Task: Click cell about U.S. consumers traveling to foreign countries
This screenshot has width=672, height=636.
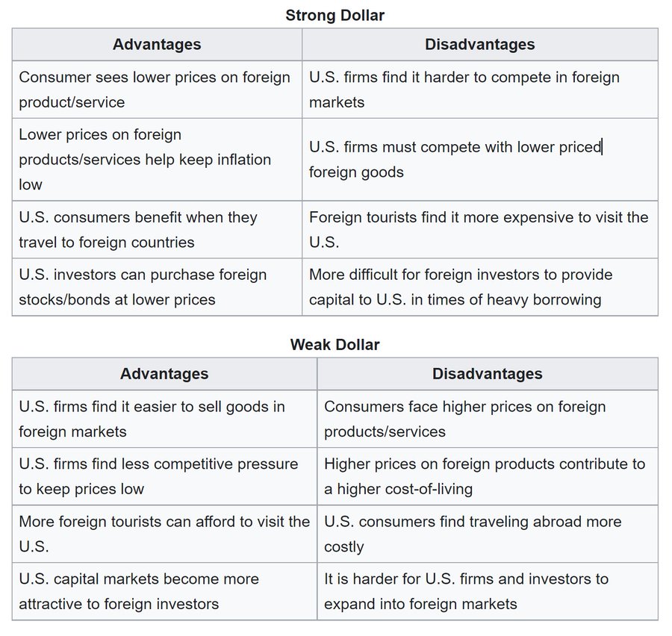Action: [138, 229]
